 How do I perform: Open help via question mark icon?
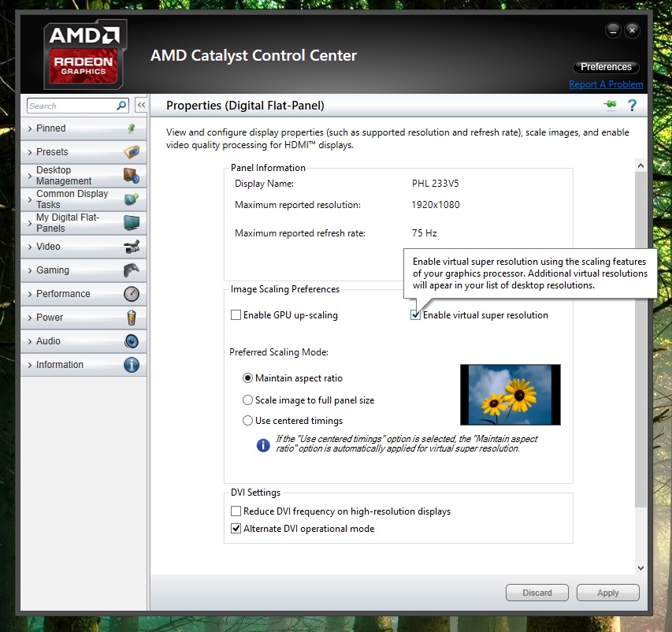tap(632, 105)
